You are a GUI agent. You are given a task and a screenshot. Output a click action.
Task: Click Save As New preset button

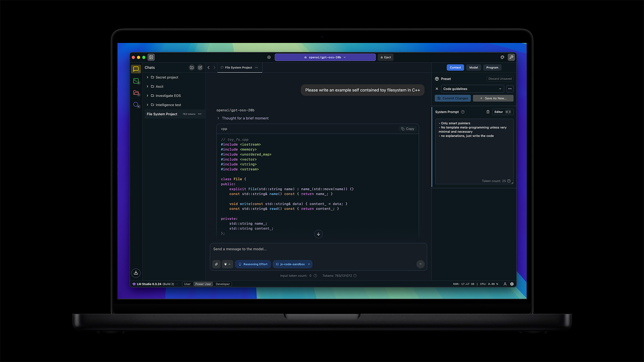point(493,98)
